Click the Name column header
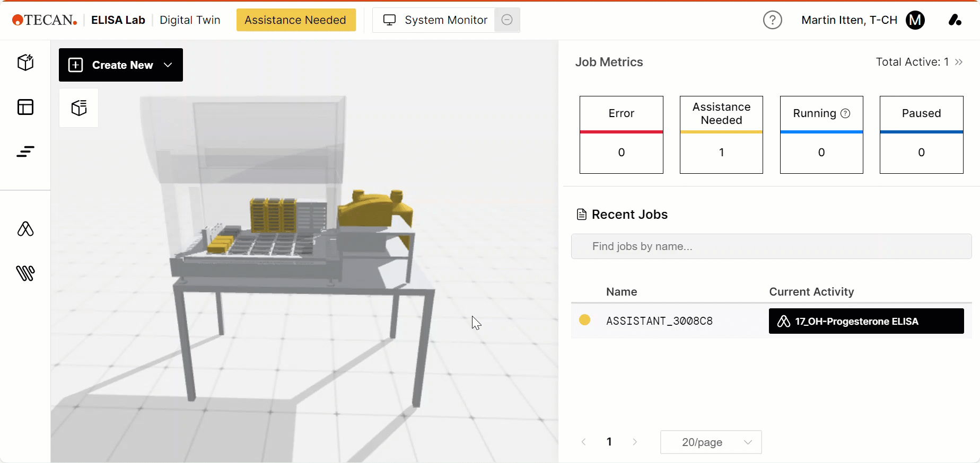This screenshot has width=980, height=463. 622,292
